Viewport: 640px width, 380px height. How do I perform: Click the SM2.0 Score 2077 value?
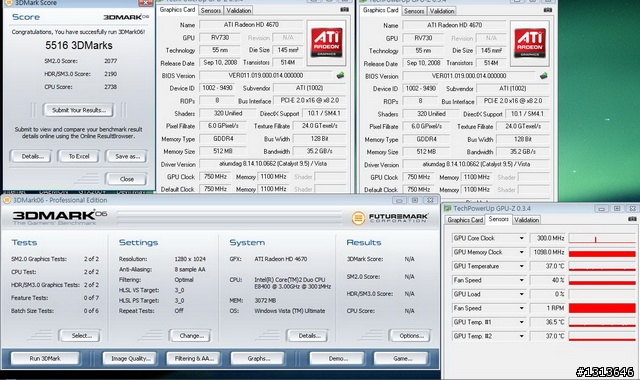111,61
